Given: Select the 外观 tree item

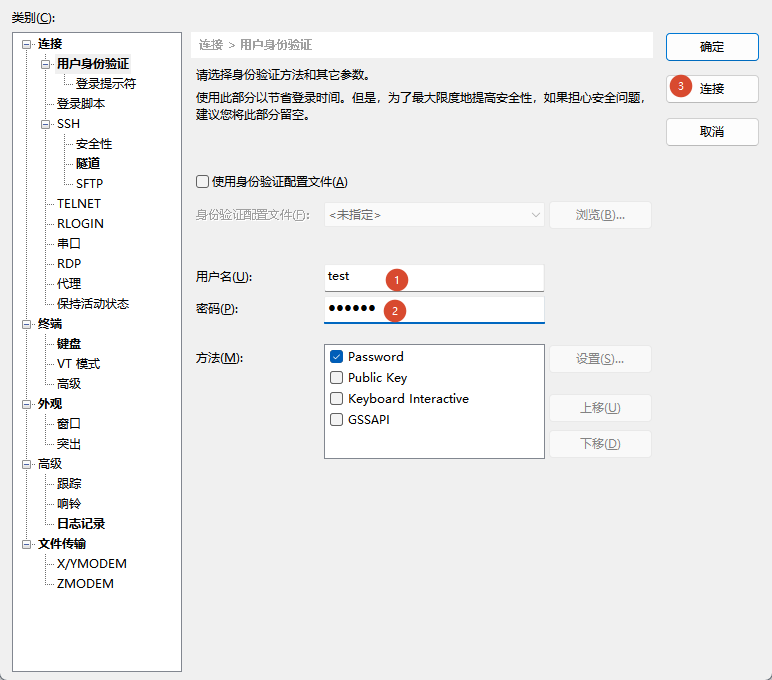Looking at the screenshot, I should coord(50,404).
